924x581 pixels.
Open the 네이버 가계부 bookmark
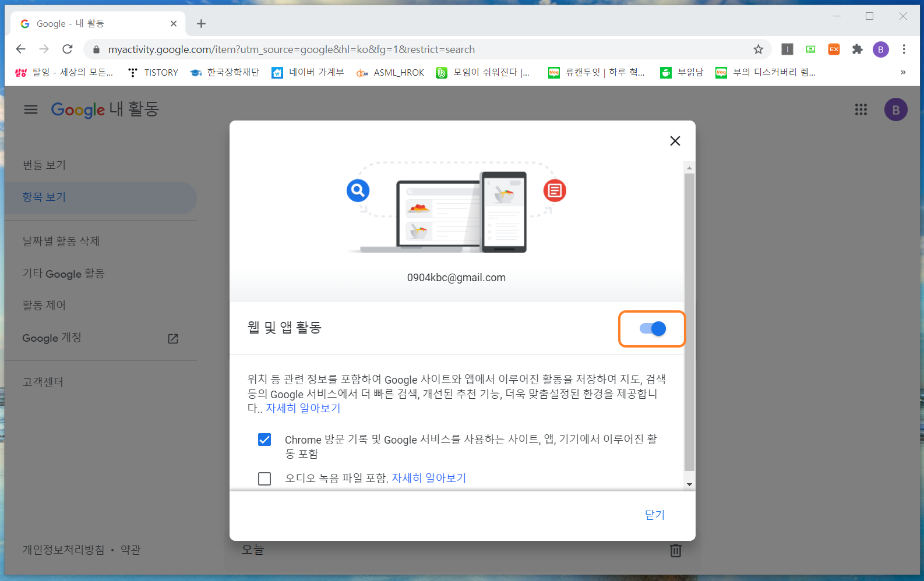pyautogui.click(x=308, y=72)
